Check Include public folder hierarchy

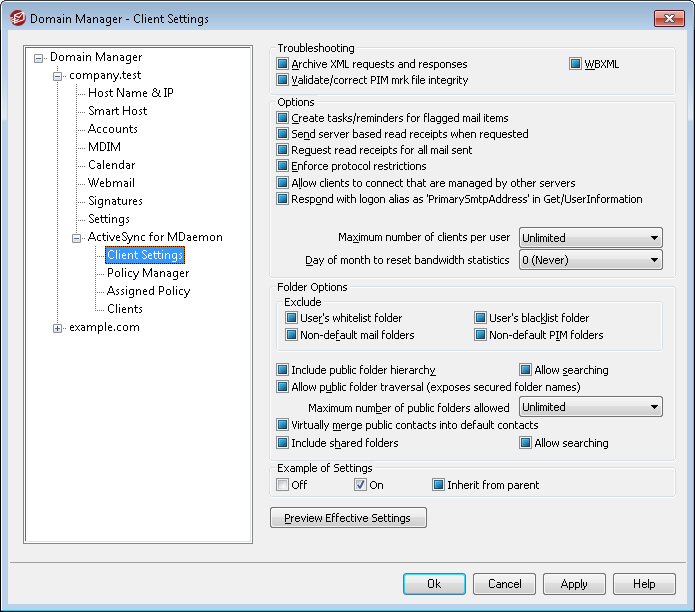click(x=282, y=370)
